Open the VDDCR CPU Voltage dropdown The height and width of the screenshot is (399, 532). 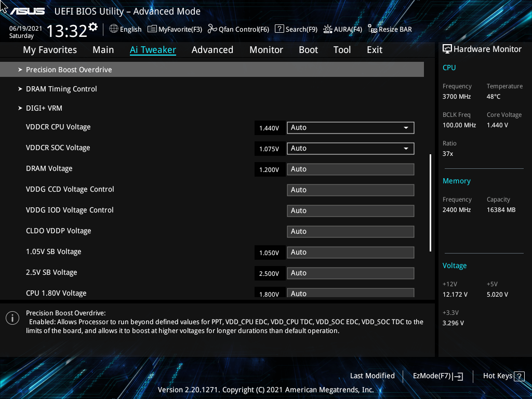(x=350, y=127)
